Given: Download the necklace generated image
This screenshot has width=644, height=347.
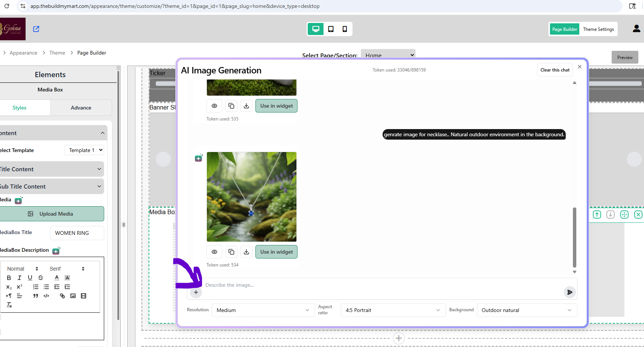Looking at the screenshot, I should 246,252.
